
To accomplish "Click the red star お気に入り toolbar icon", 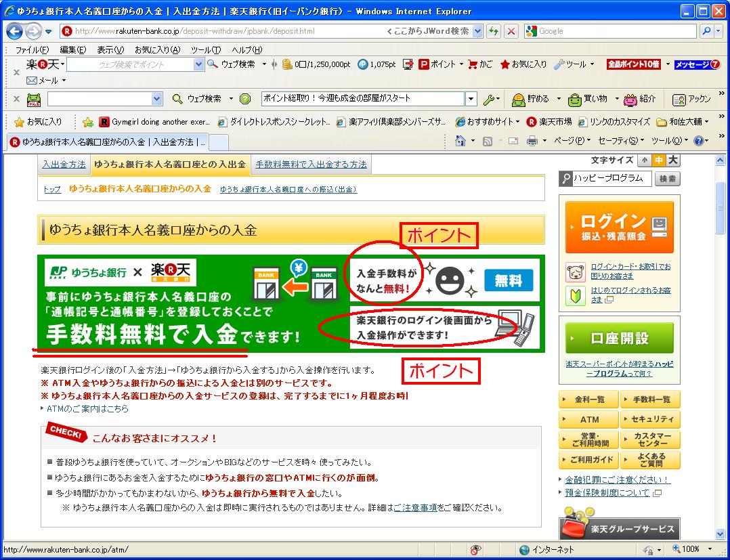I will (504, 65).
